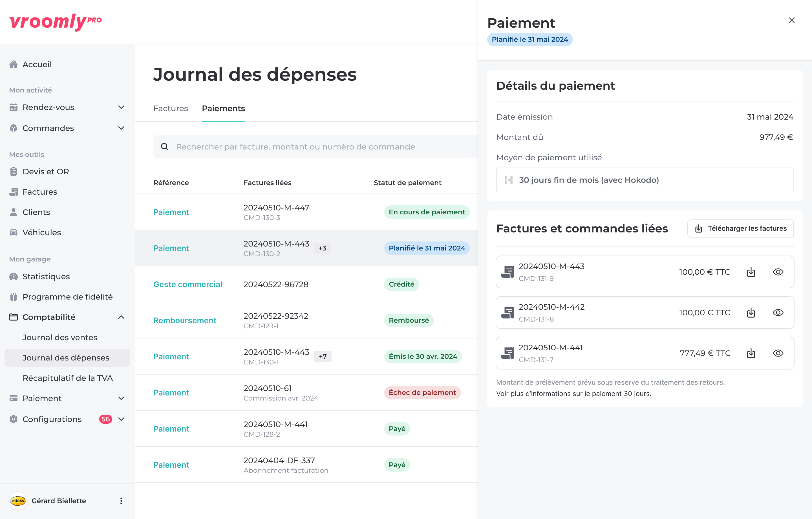
Task: Click the Accueil home icon
Action: click(x=14, y=64)
